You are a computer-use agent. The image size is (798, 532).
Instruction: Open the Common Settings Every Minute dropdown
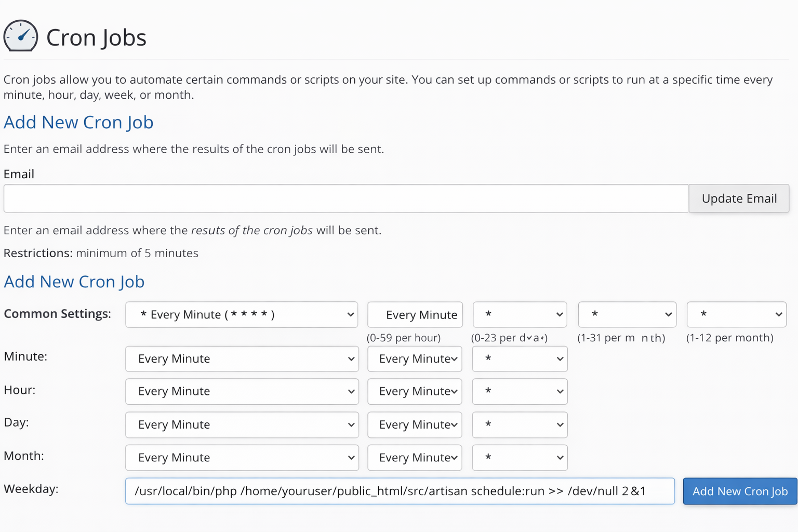242,315
